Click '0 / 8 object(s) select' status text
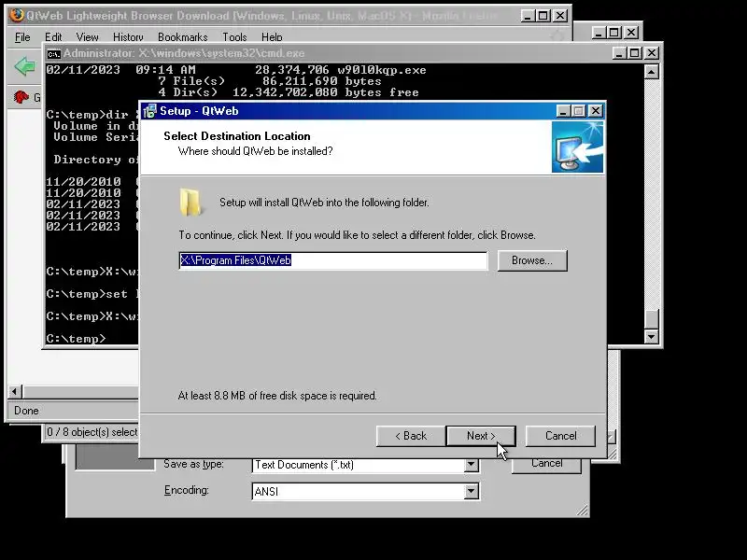 pos(92,432)
